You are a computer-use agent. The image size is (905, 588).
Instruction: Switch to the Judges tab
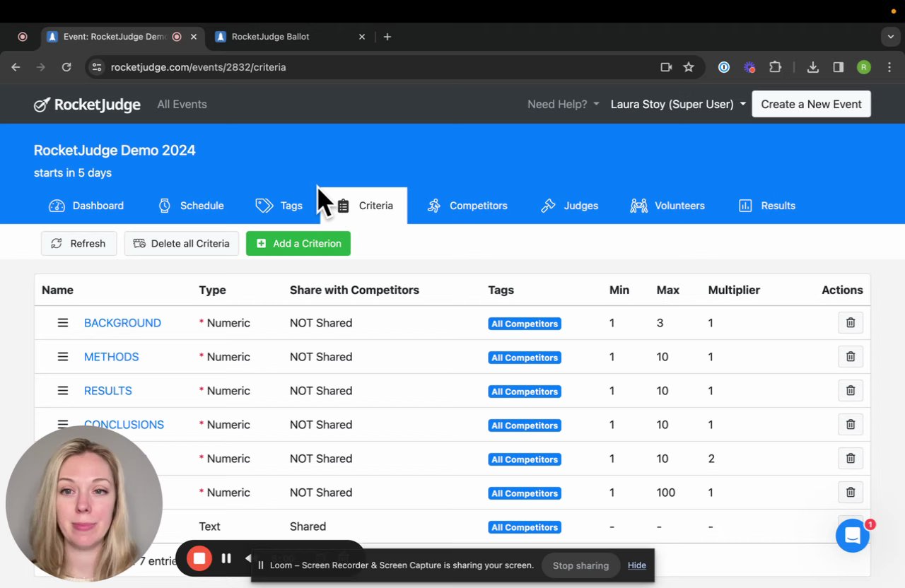570,206
